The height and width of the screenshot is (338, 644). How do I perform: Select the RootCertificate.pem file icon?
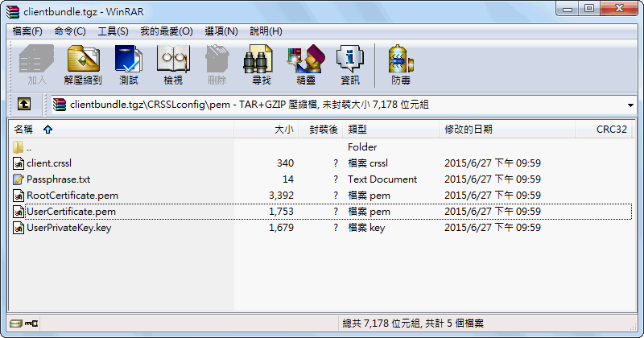click(19, 196)
